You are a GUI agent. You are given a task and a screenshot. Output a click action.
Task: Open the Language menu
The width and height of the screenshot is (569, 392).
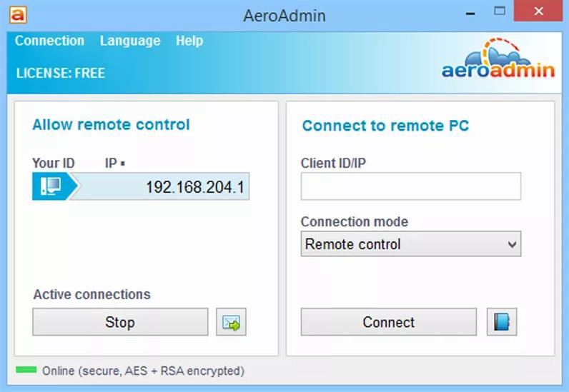(x=130, y=41)
